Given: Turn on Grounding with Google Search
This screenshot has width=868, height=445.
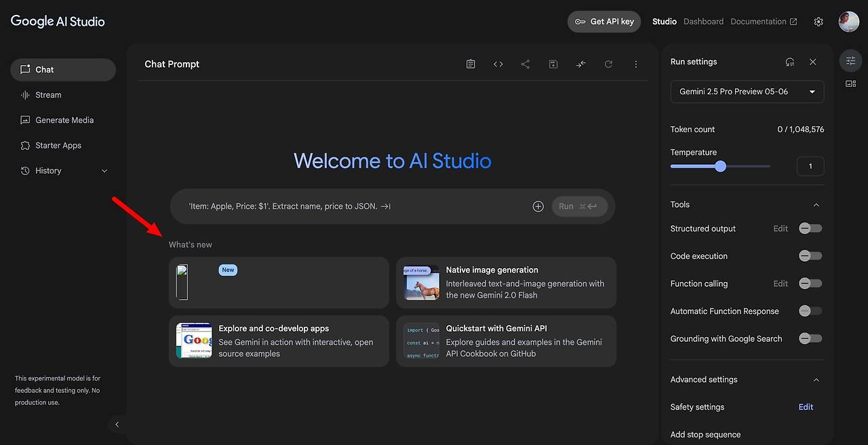Looking at the screenshot, I should point(810,338).
